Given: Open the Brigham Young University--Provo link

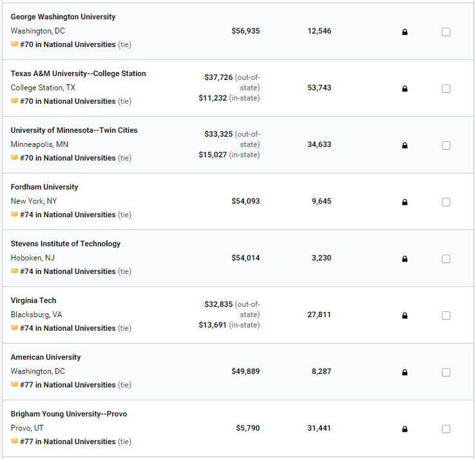Looking at the screenshot, I should point(68,414).
